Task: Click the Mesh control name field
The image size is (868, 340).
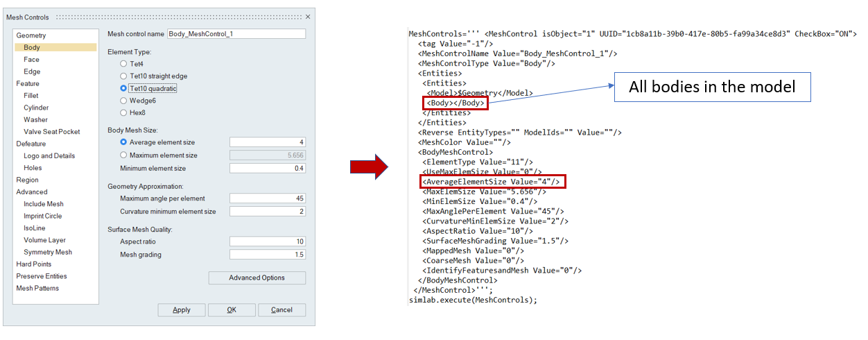Action: (x=236, y=34)
